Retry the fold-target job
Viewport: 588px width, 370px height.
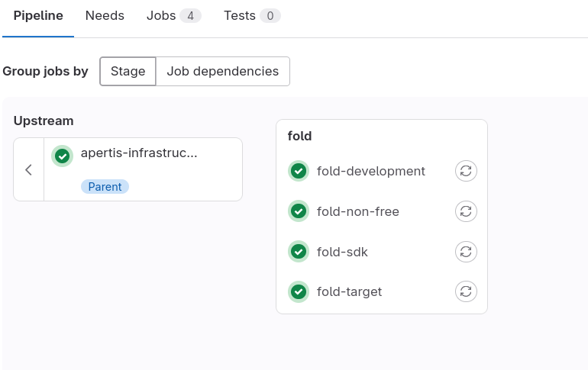(x=466, y=291)
